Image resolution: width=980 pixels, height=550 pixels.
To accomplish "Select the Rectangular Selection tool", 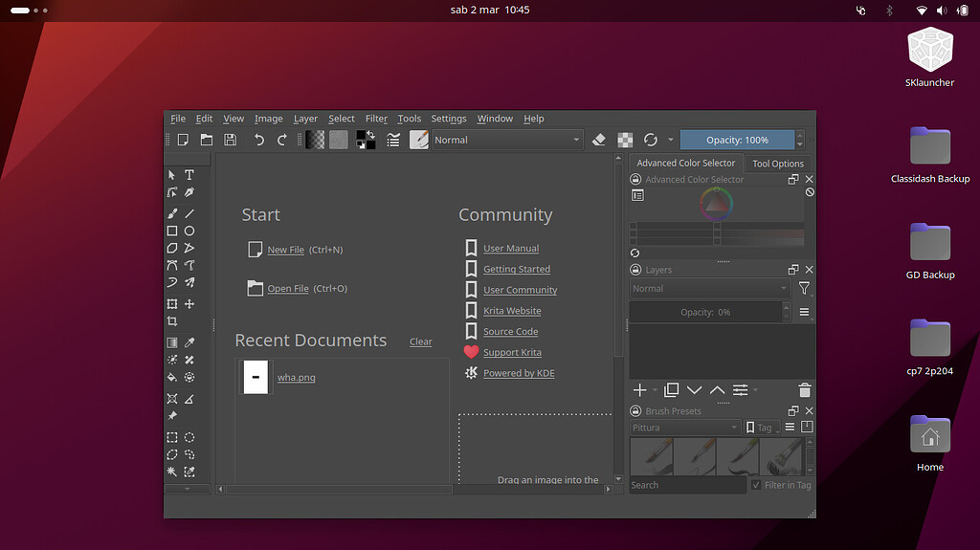I will coord(172,437).
